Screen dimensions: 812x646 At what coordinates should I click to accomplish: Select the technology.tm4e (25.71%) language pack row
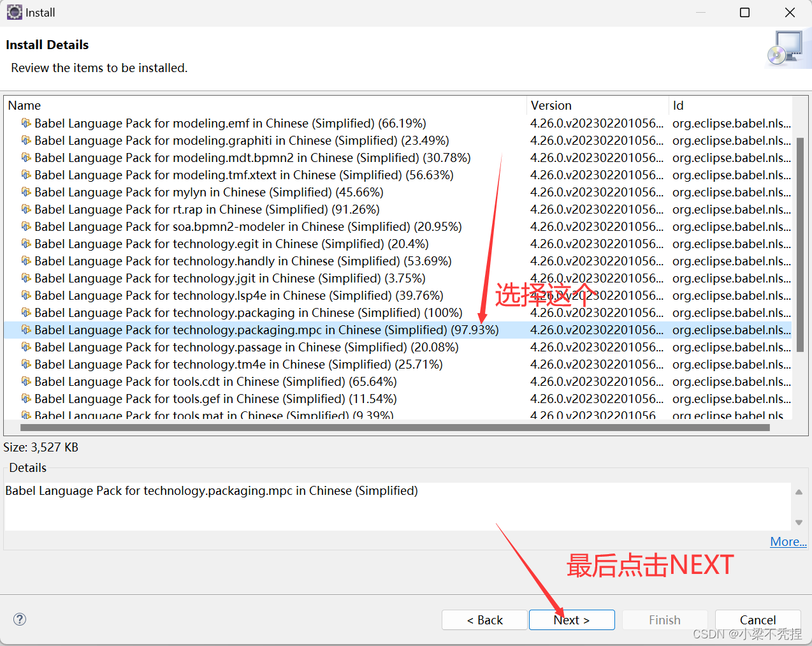click(x=398, y=364)
